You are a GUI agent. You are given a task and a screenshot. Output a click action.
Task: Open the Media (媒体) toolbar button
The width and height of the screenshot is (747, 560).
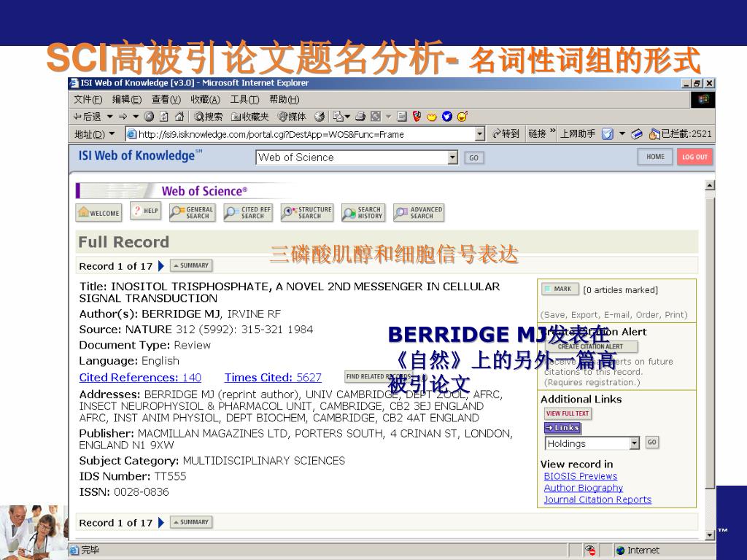tap(292, 117)
